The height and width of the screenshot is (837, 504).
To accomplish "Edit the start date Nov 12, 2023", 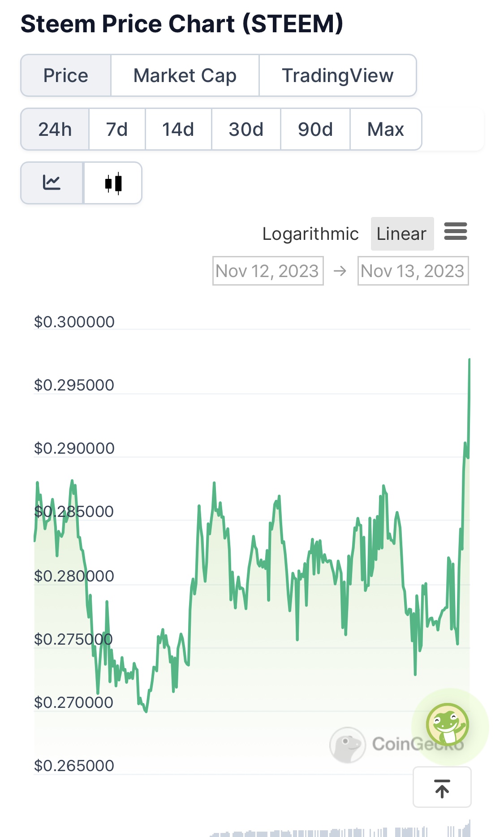I will pos(268,271).
